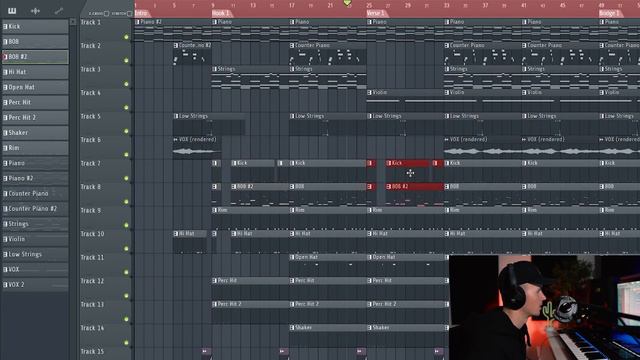Select the Counter Piano #2 pattern in picker

tap(36, 209)
